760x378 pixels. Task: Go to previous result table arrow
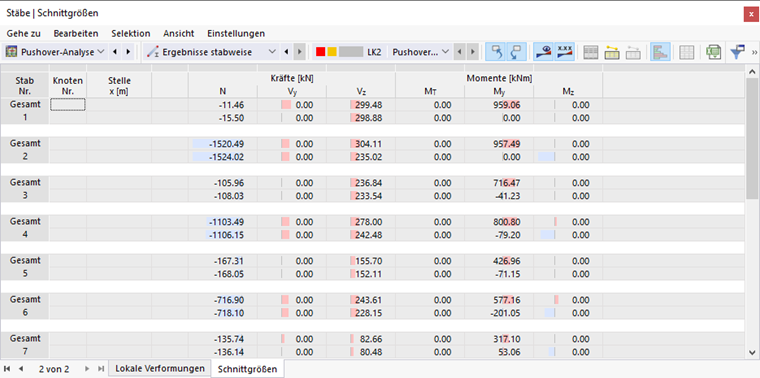coord(286,52)
